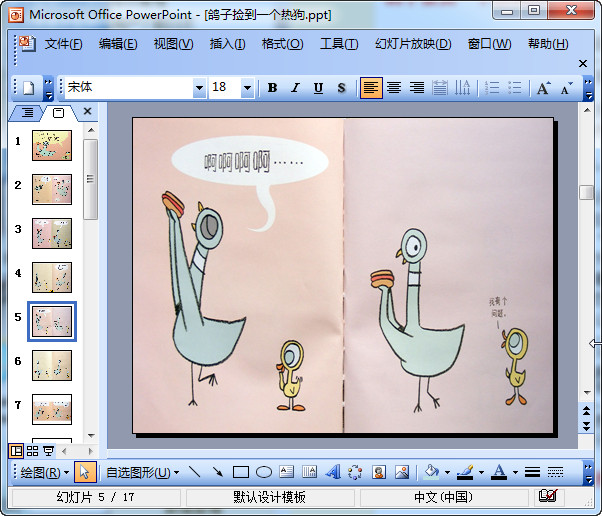Close the slides pane
The image size is (602, 516).
coord(88,111)
